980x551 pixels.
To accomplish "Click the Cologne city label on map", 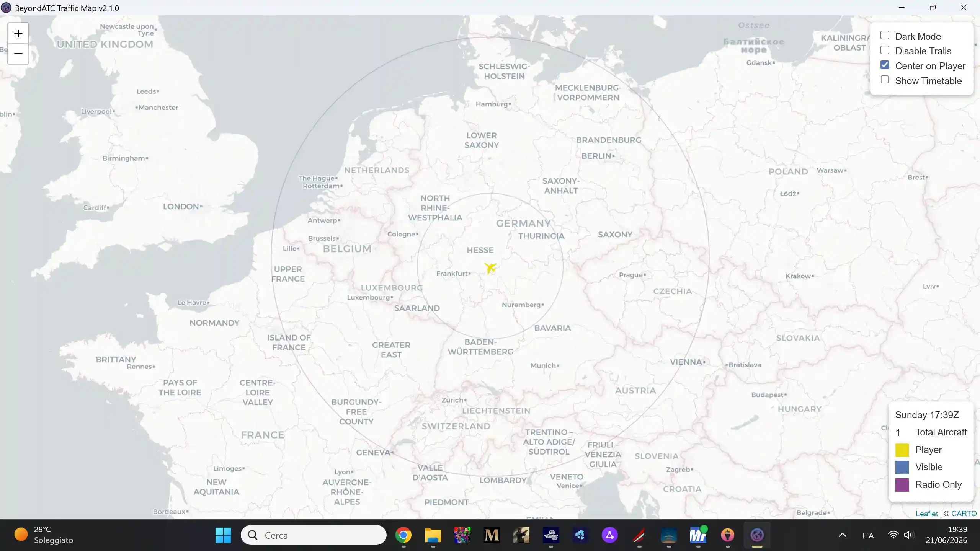I will pyautogui.click(x=401, y=234).
